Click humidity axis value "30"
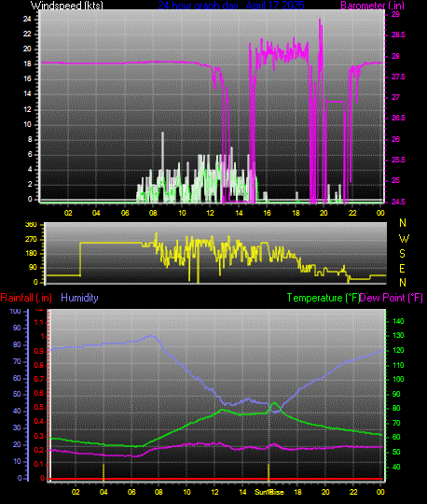This screenshot has width=427, height=504. (17, 427)
